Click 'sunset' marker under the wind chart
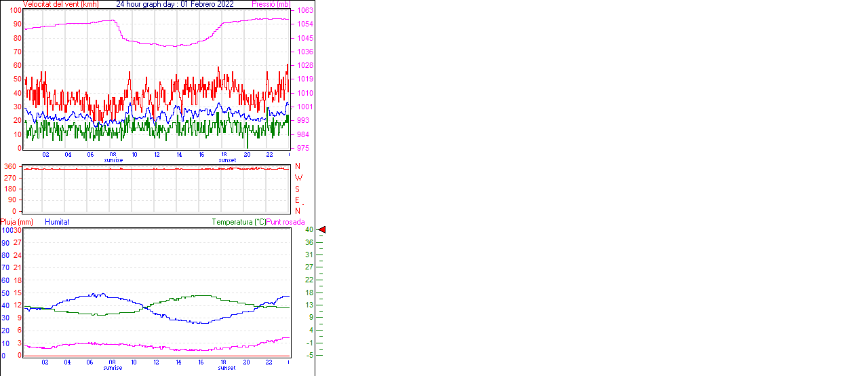 pyautogui.click(x=227, y=160)
